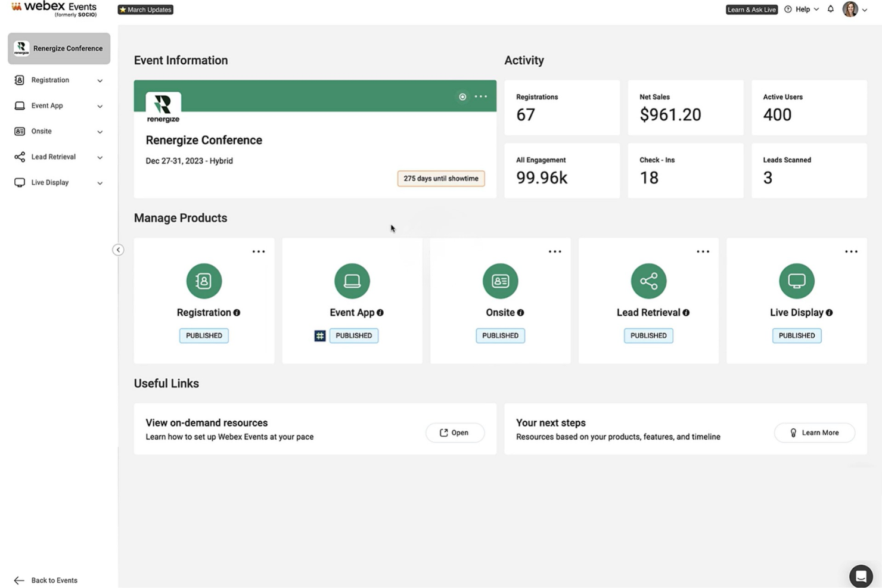Open the chat widget icon
Image resolution: width=882 pixels, height=588 pixels.
pos(861,576)
